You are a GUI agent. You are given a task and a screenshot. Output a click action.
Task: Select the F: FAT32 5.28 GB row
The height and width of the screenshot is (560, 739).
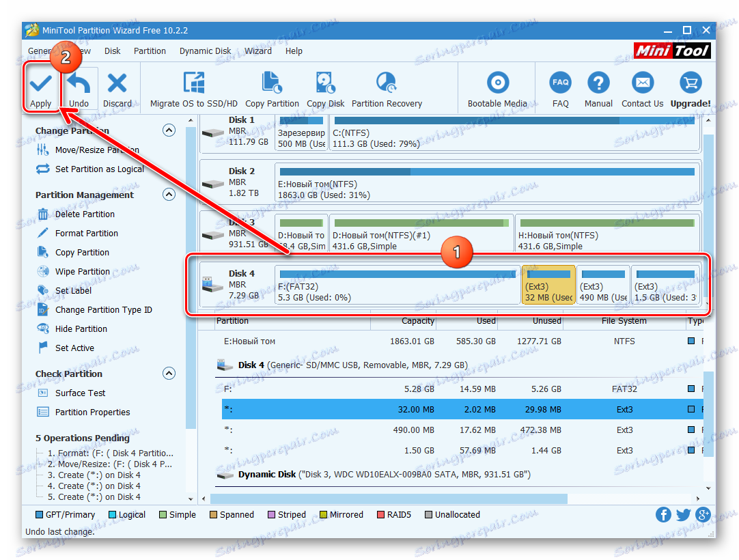462,389
